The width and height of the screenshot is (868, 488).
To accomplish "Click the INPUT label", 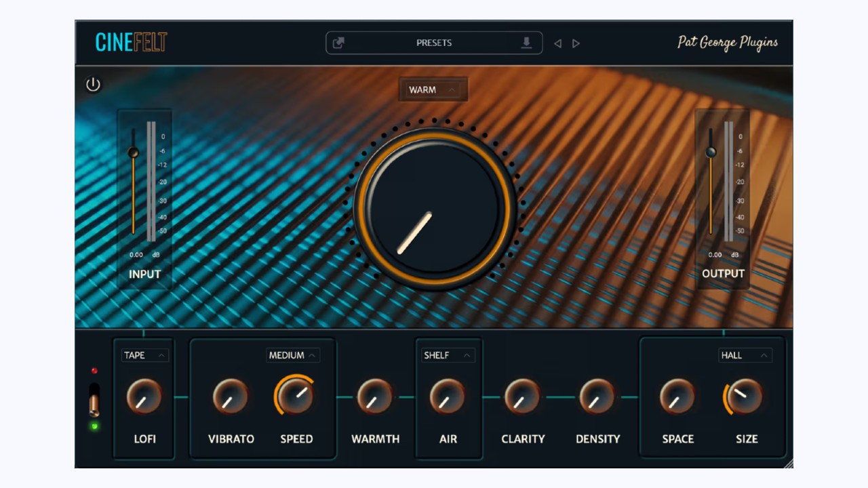I will point(145,274).
